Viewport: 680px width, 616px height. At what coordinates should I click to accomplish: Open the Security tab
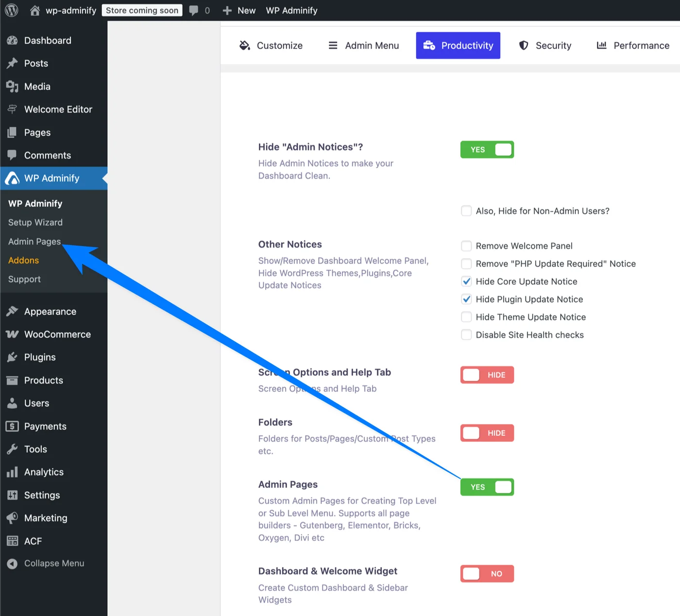click(x=545, y=46)
